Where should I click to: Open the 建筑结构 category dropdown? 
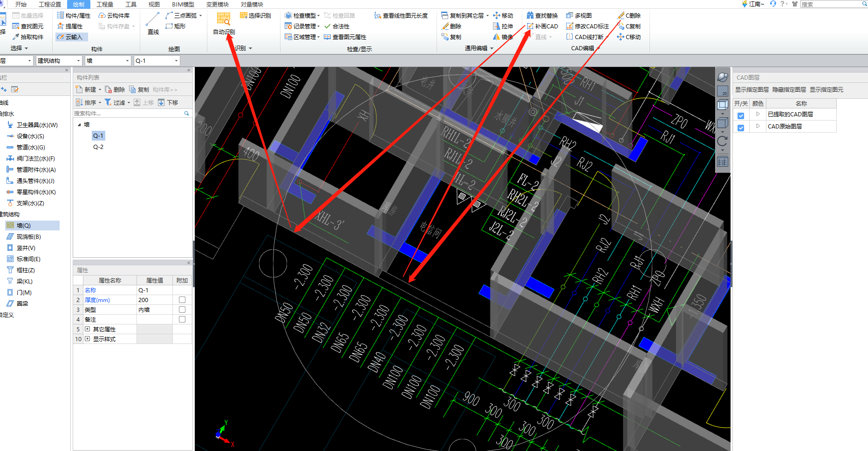point(59,61)
